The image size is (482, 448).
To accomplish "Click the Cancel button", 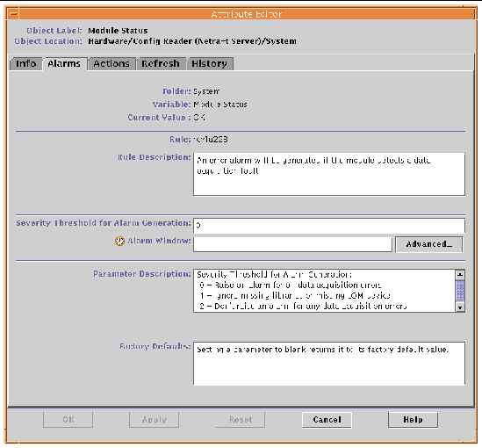I will coord(327,420).
